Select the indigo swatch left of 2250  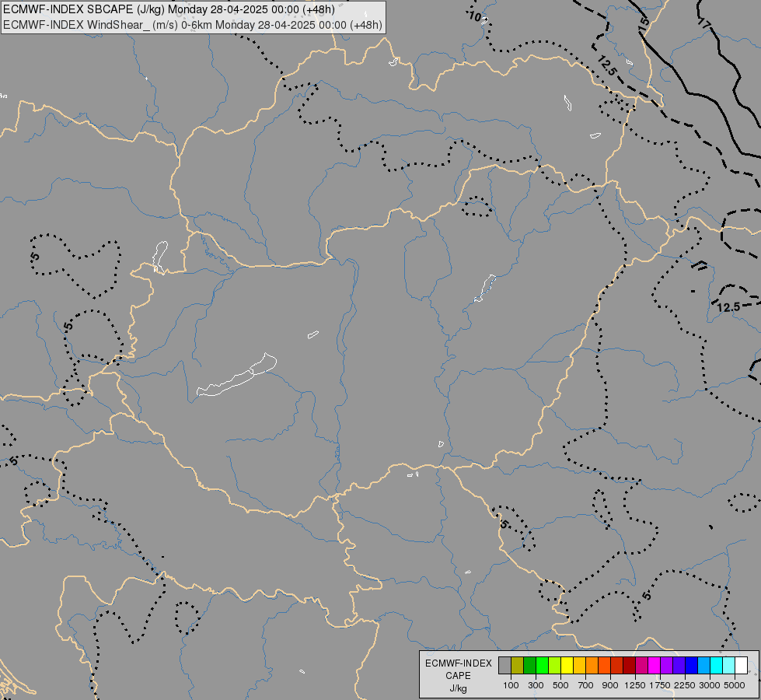click(679, 665)
